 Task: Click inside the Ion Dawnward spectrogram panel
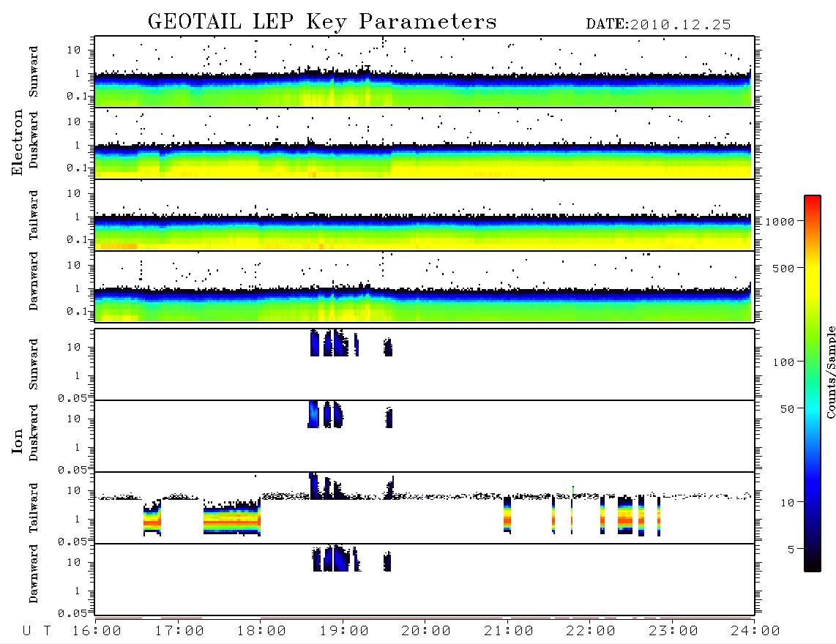[425, 580]
